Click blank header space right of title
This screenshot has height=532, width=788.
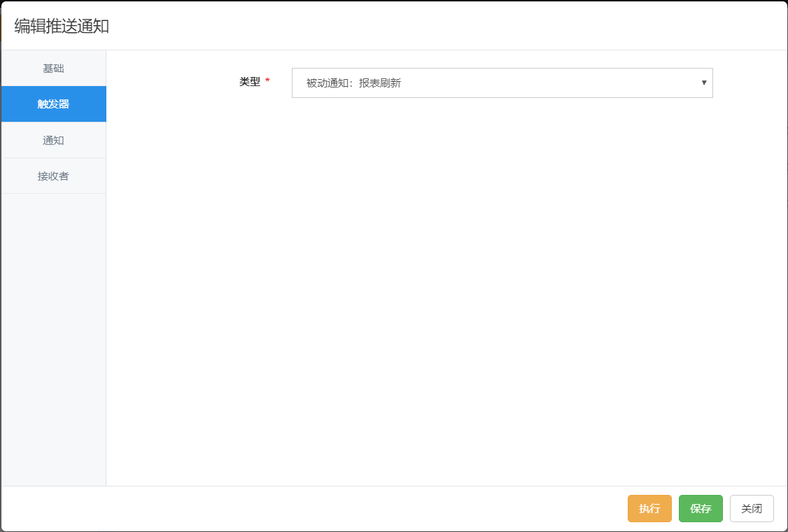pos(448,27)
